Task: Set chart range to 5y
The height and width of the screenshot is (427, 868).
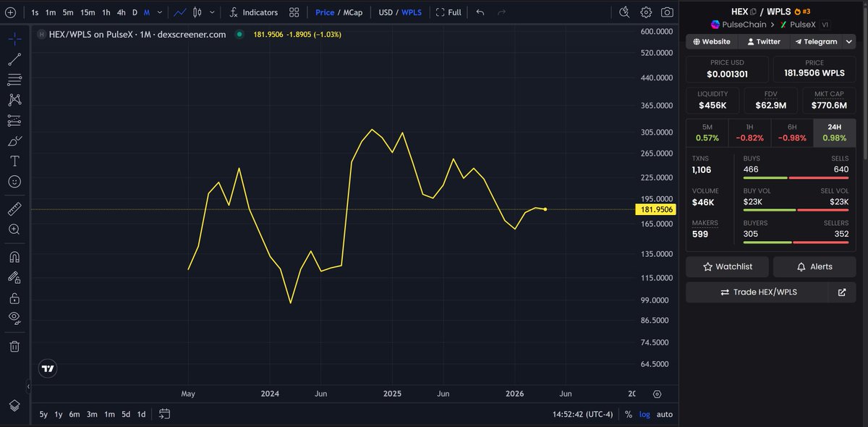Action: 43,414
